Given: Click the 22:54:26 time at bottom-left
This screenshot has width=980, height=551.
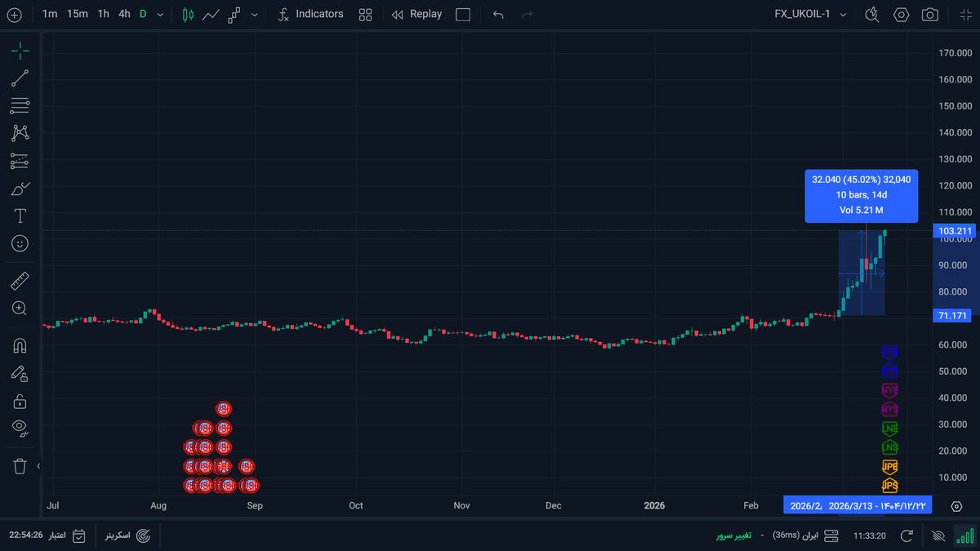Looking at the screenshot, I should (25, 535).
